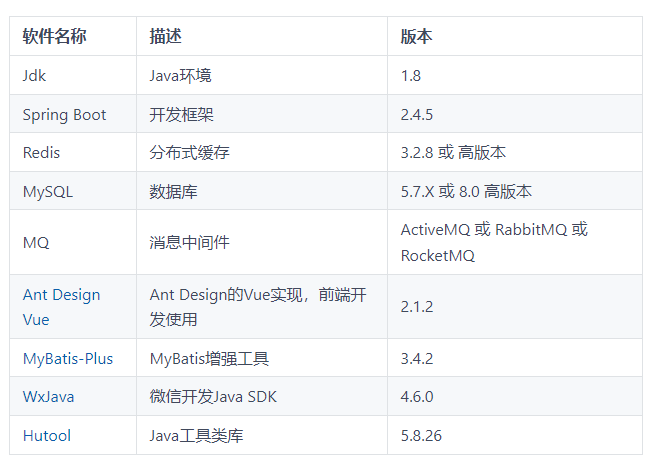Select the 分布式缓存 description text
Viewport: 654px width, 461px height.
190,152
